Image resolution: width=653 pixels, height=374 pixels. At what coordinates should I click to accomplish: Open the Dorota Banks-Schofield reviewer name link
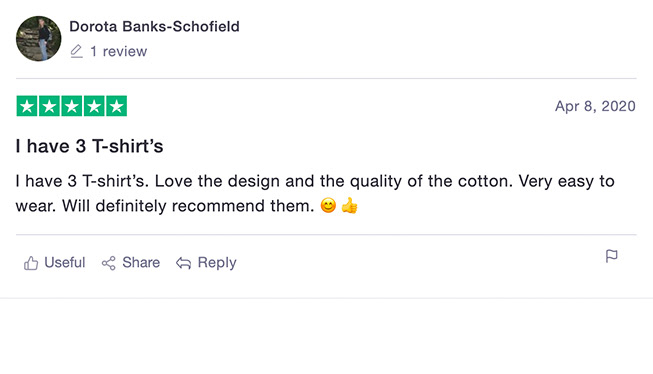(154, 27)
